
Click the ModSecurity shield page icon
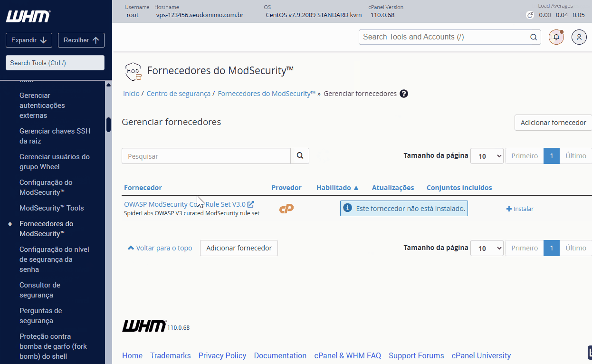click(x=133, y=71)
